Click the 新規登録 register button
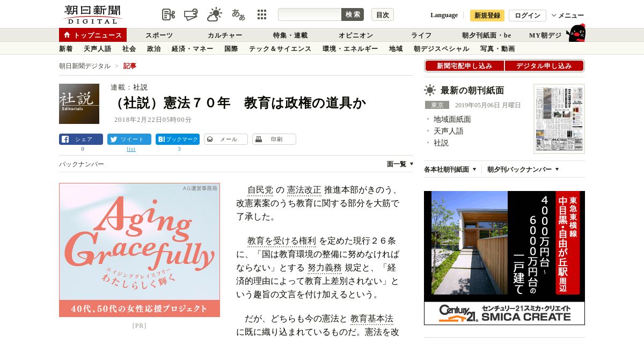 (487, 16)
